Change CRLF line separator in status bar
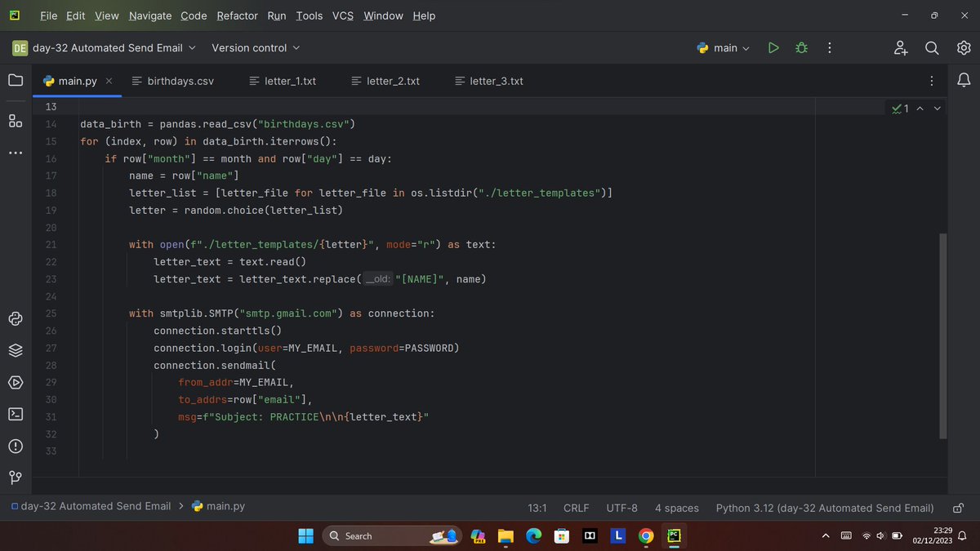This screenshot has height=551, width=980. [576, 508]
